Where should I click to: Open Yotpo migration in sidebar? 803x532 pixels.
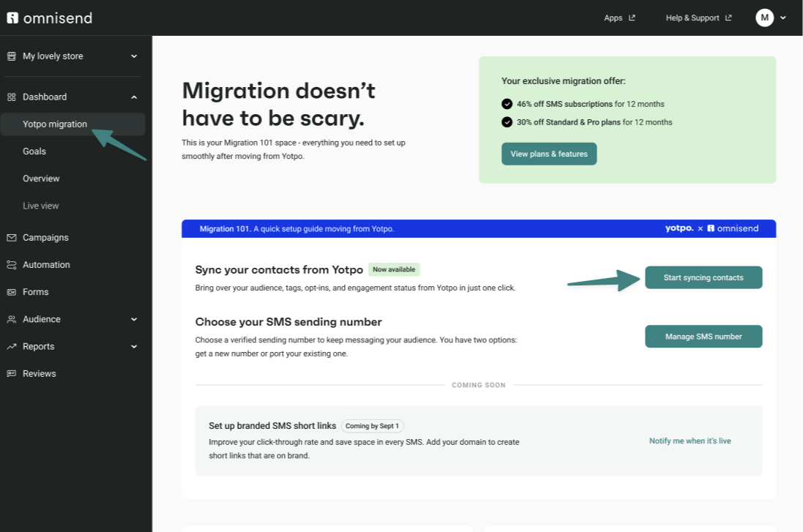(55, 124)
